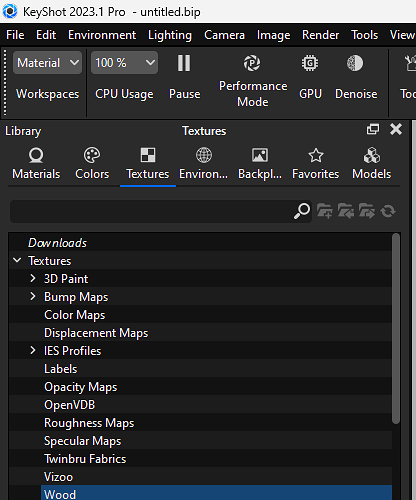Open the Image menu
416x500 pixels.
[x=273, y=35]
